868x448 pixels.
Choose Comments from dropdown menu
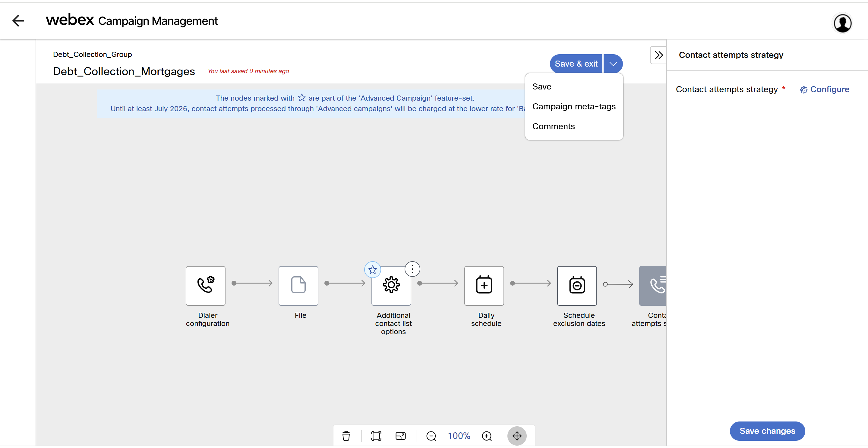point(553,126)
